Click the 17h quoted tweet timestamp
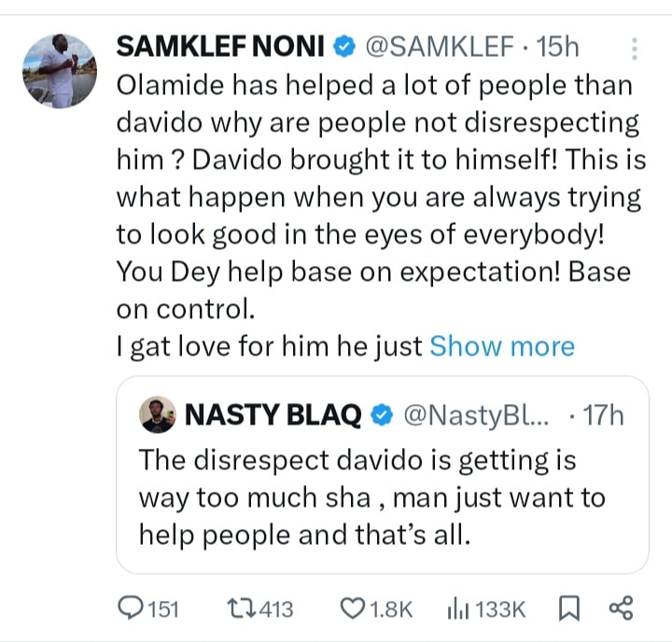672x642 pixels. [602, 415]
